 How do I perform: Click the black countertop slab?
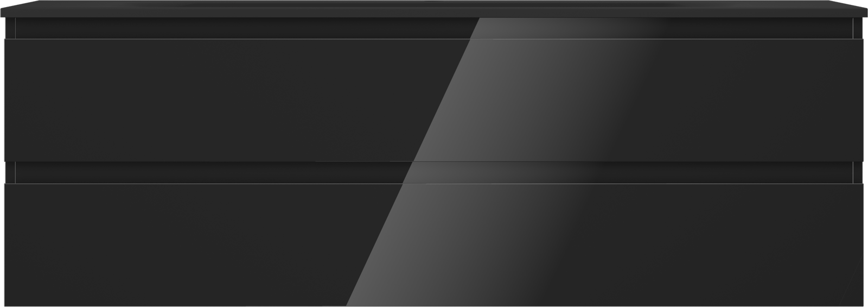(x=434, y=9)
